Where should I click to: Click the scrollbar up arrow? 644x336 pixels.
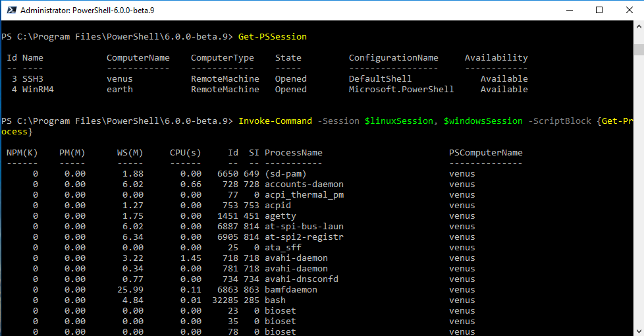coord(639,27)
